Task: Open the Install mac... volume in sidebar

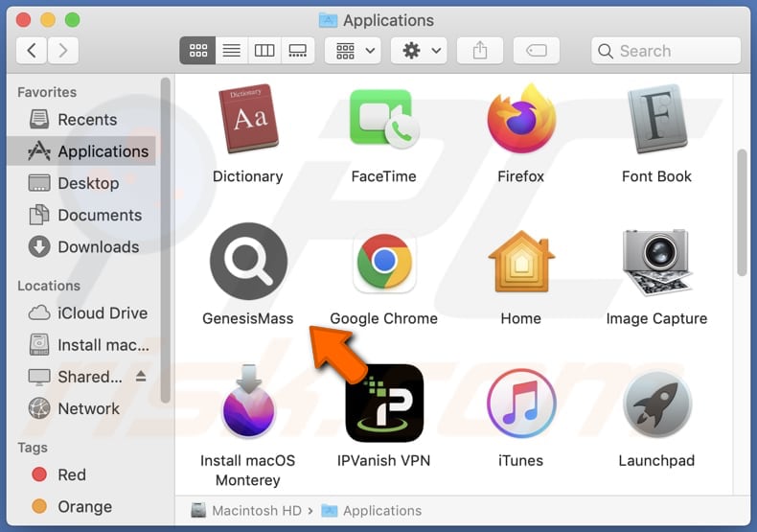Action: pyautogui.click(x=81, y=345)
